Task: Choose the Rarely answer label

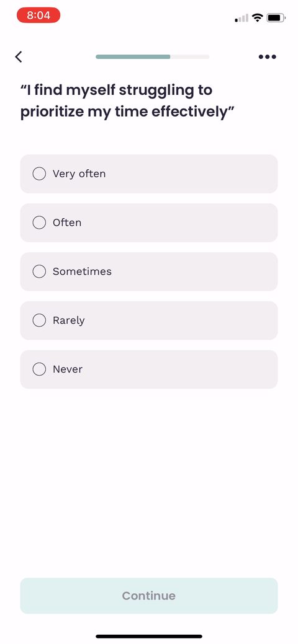Action: (69, 320)
